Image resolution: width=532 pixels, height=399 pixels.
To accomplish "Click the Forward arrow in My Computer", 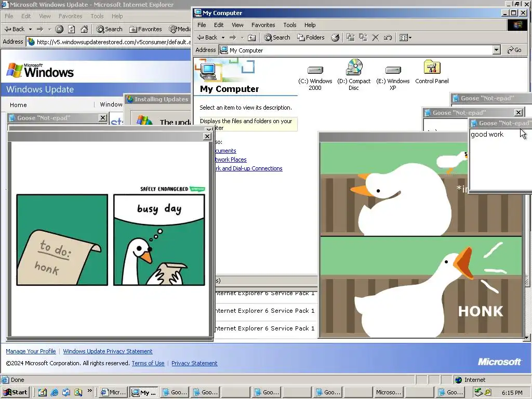I will 233,37.
